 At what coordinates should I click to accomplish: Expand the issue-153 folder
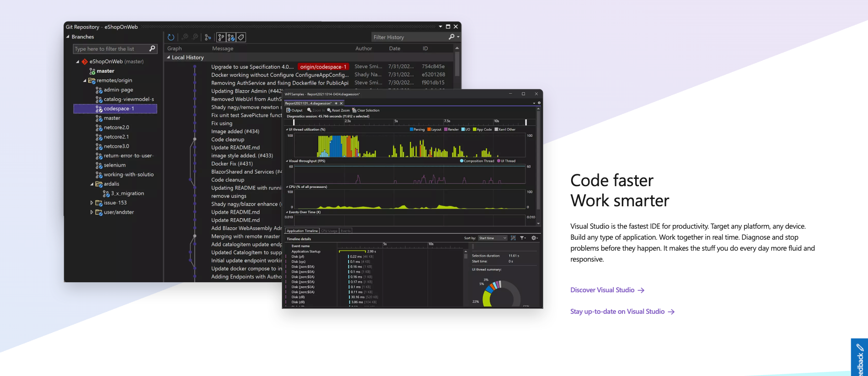(x=91, y=203)
